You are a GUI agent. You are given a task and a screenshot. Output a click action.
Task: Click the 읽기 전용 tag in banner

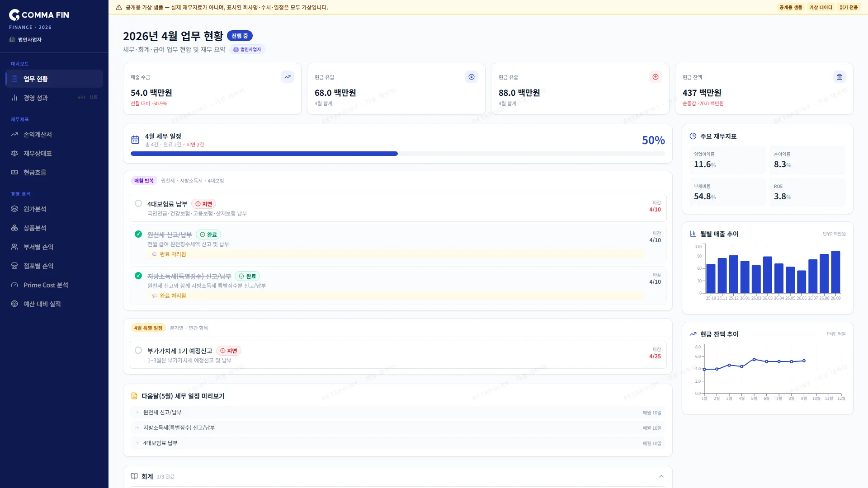pyautogui.click(x=849, y=7)
